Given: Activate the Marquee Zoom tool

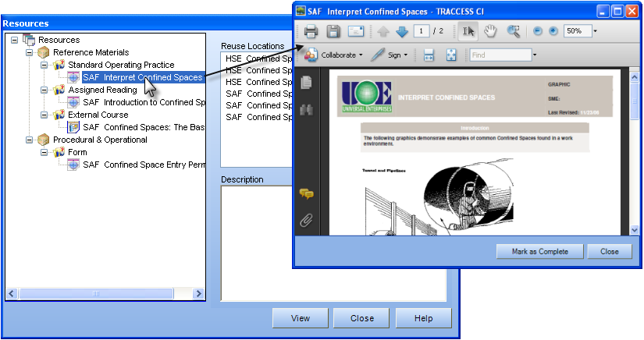Looking at the screenshot, I should tap(513, 31).
